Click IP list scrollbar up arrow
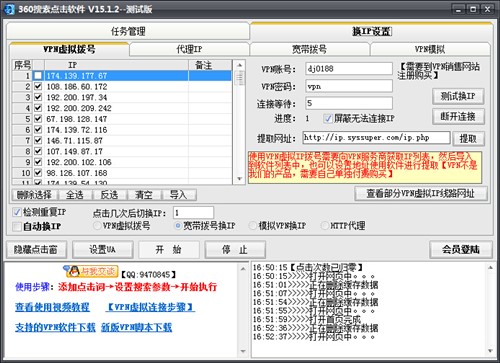Viewport: 500px width, 363px height. tap(239, 65)
